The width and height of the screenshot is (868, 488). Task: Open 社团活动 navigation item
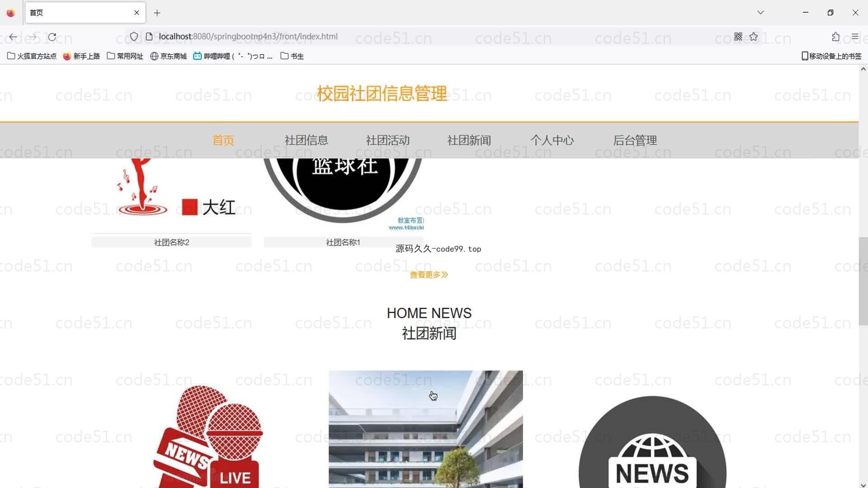coord(388,141)
